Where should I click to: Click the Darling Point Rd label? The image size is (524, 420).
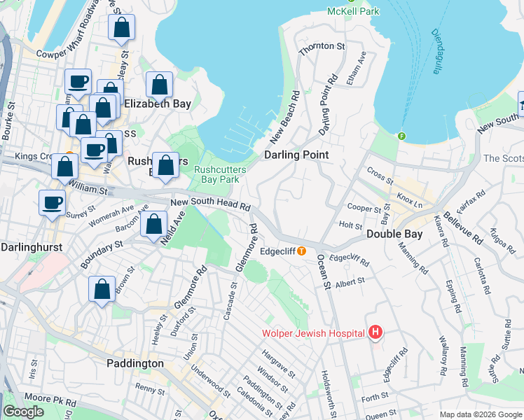pyautogui.click(x=328, y=105)
